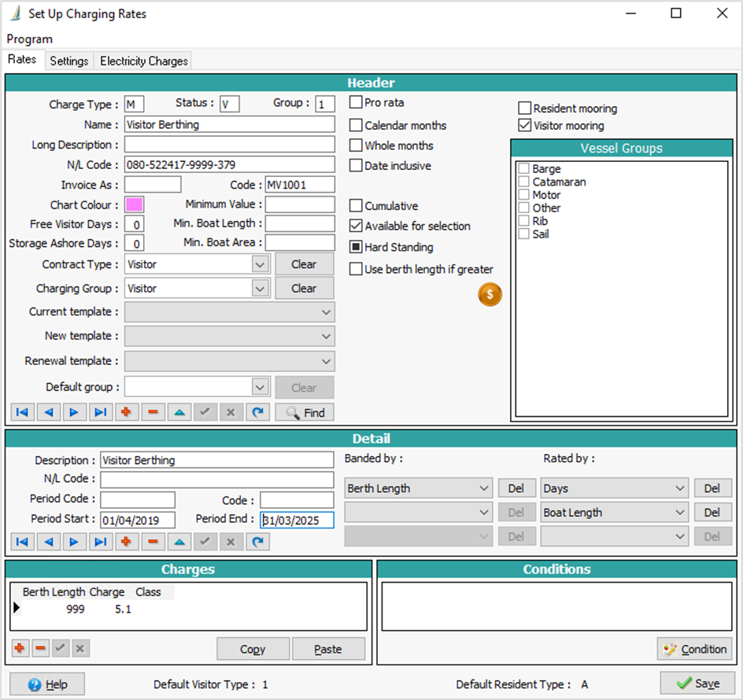Open the Program menu

30,39
